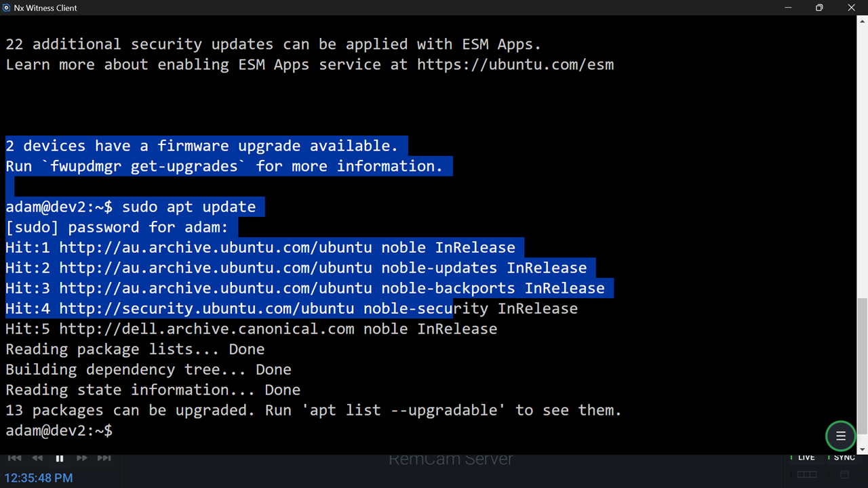Jump to next chunk with skip-forward button
This screenshot has height=488, width=868.
tap(104, 459)
